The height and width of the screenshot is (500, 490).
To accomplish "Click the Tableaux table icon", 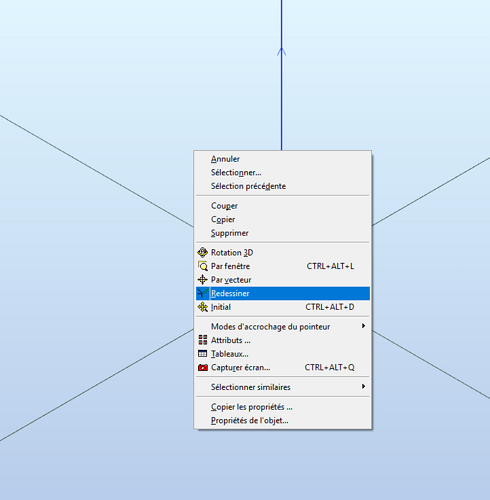I will coord(202,354).
